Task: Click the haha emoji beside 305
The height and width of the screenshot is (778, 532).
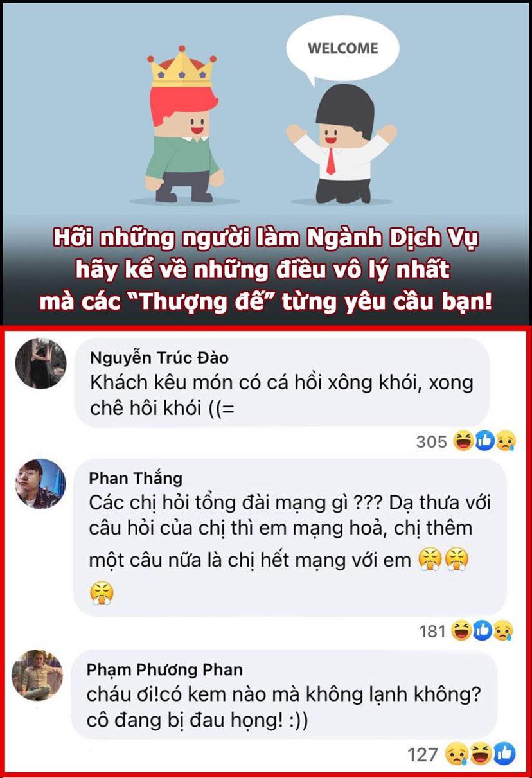Action: (463, 441)
